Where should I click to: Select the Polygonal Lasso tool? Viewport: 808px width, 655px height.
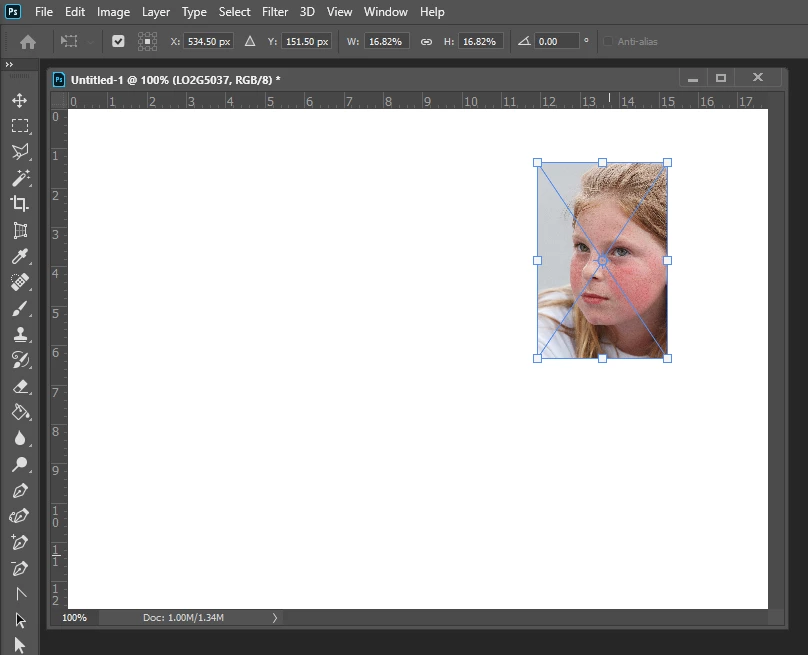tap(20, 152)
